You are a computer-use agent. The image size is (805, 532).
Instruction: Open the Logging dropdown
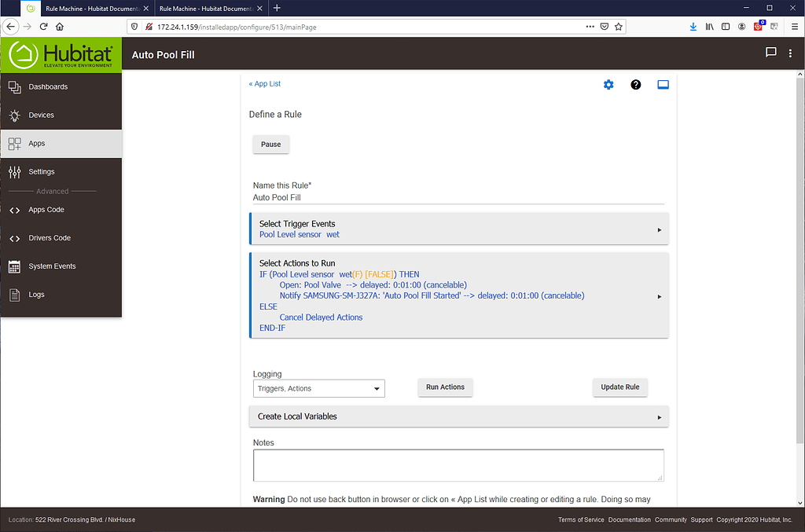click(318, 388)
